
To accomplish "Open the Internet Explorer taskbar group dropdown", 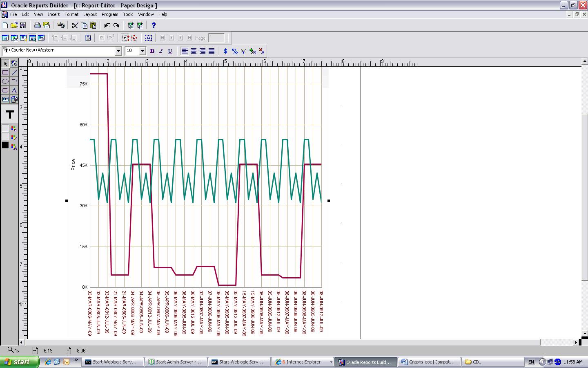I will 331,362.
